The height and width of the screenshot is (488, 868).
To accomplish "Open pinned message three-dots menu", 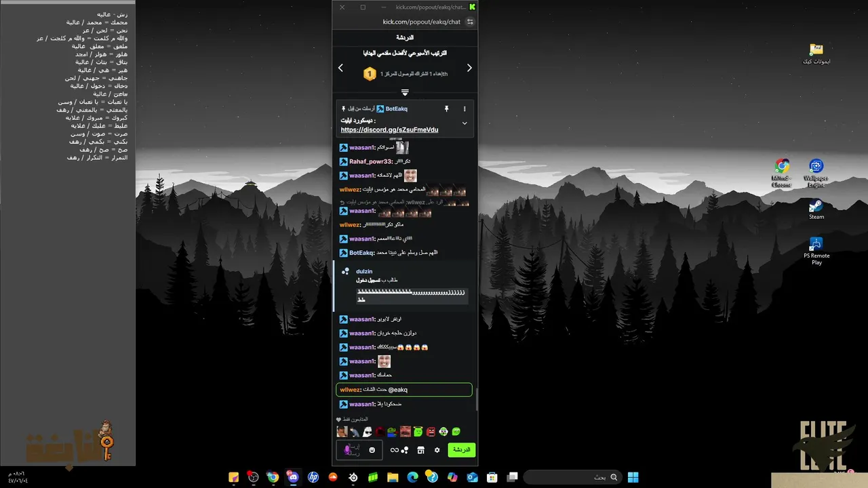I will point(465,108).
